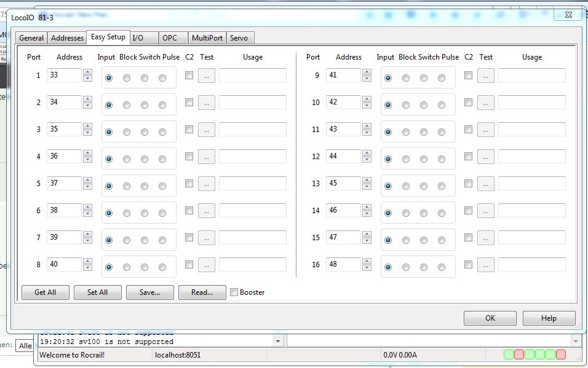
Task: Click the last red status indicator
Action: coord(561,354)
